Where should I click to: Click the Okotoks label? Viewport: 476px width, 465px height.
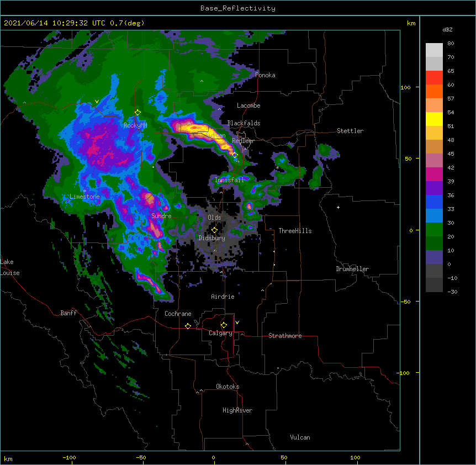tap(228, 387)
